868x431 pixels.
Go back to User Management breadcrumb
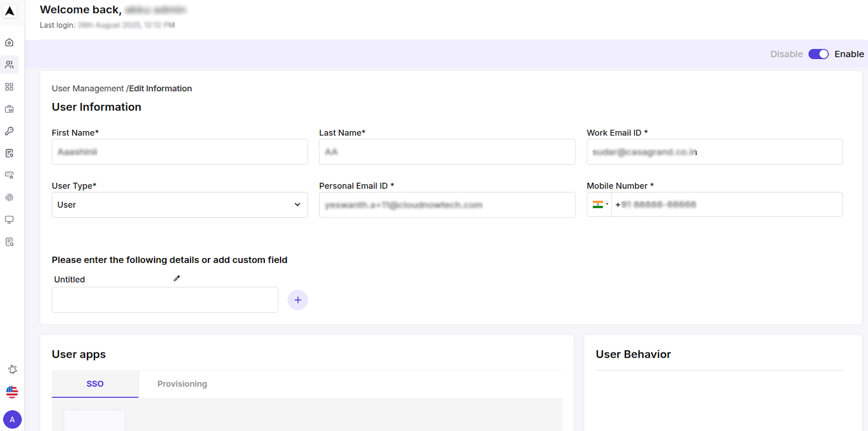pos(88,88)
